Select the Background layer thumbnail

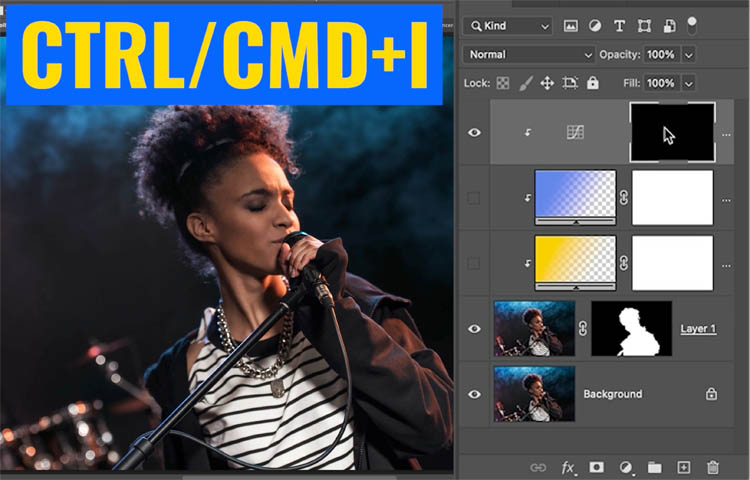coord(534,394)
